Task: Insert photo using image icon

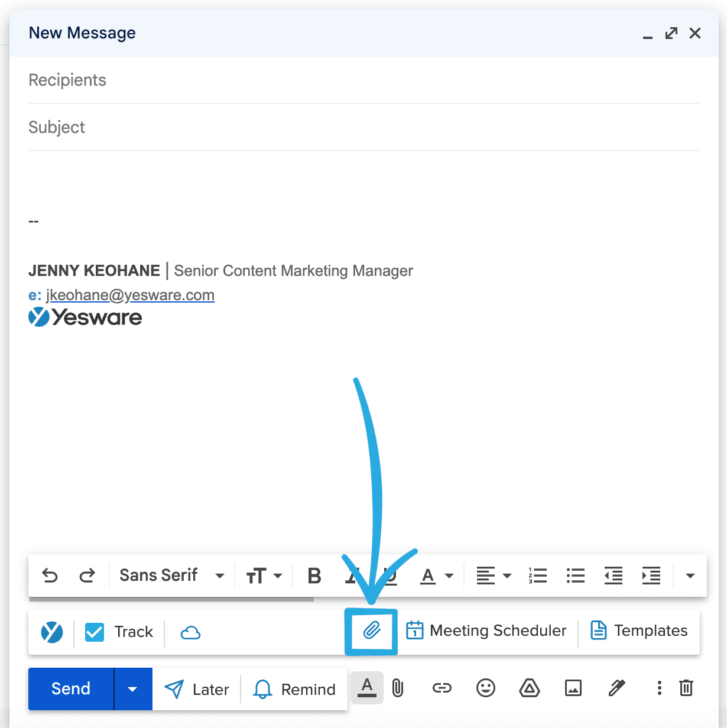Action: pyautogui.click(x=573, y=688)
